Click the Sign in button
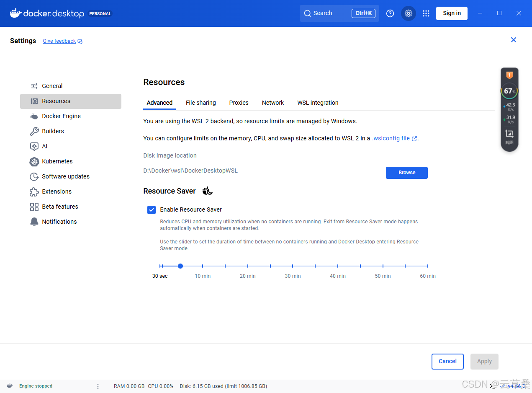The image size is (532, 393). (x=452, y=13)
